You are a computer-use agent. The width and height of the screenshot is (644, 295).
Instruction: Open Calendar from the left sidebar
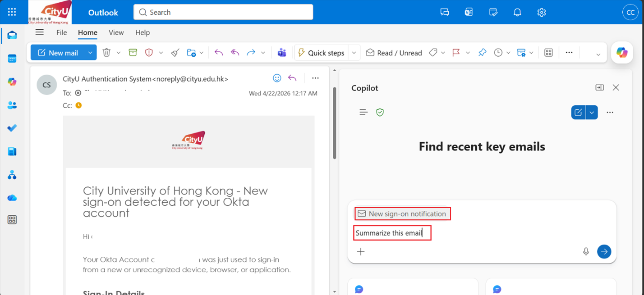[x=12, y=59]
